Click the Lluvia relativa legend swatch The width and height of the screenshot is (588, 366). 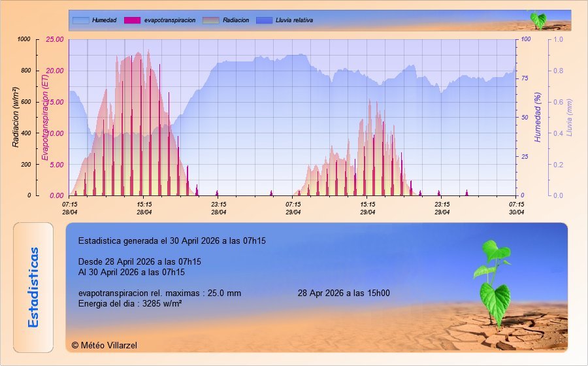pyautogui.click(x=265, y=20)
